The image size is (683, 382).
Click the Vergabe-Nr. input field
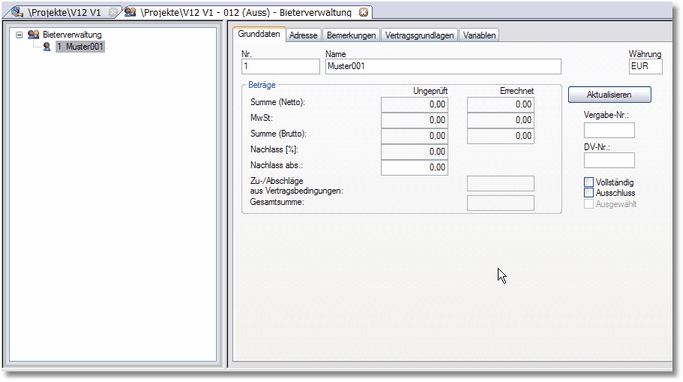(609, 130)
